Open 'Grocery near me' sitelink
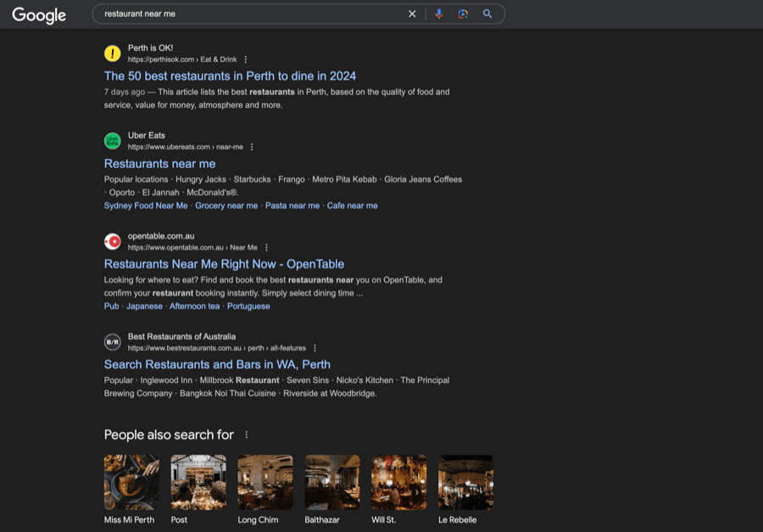Viewport: 763px width, 532px height. pos(226,206)
